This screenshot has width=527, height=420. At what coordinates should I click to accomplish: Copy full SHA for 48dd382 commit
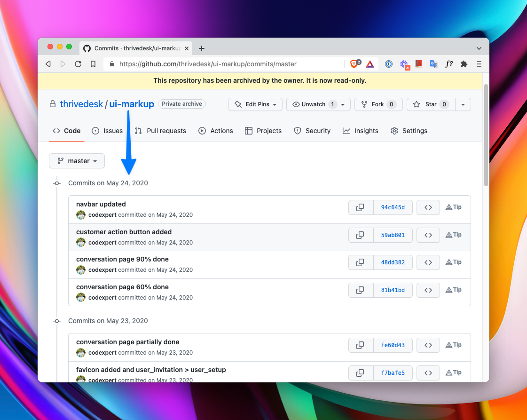pyautogui.click(x=361, y=262)
